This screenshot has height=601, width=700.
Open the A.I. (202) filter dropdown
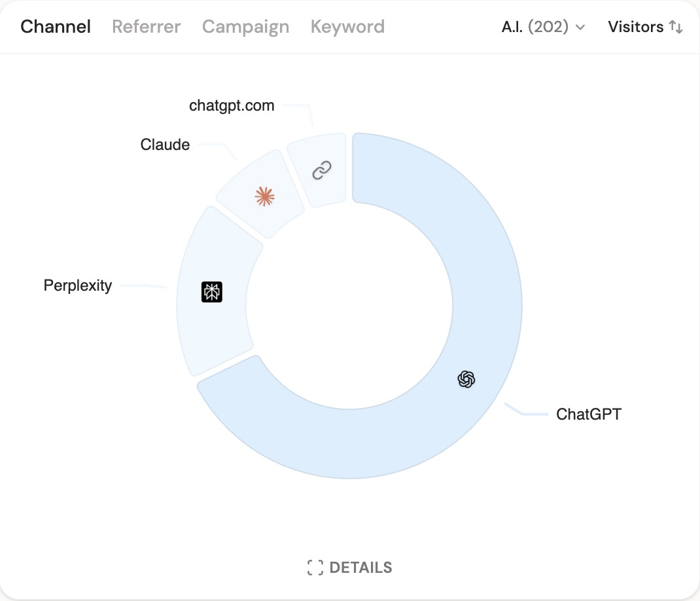(543, 27)
